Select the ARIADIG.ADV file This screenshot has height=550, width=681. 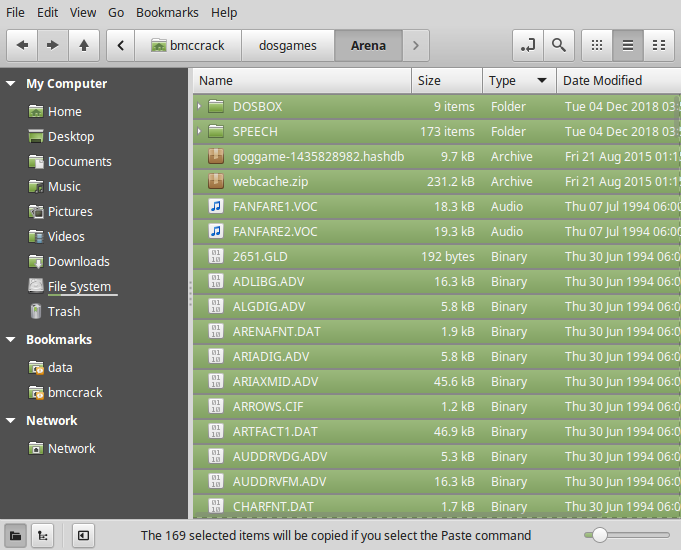436,357
